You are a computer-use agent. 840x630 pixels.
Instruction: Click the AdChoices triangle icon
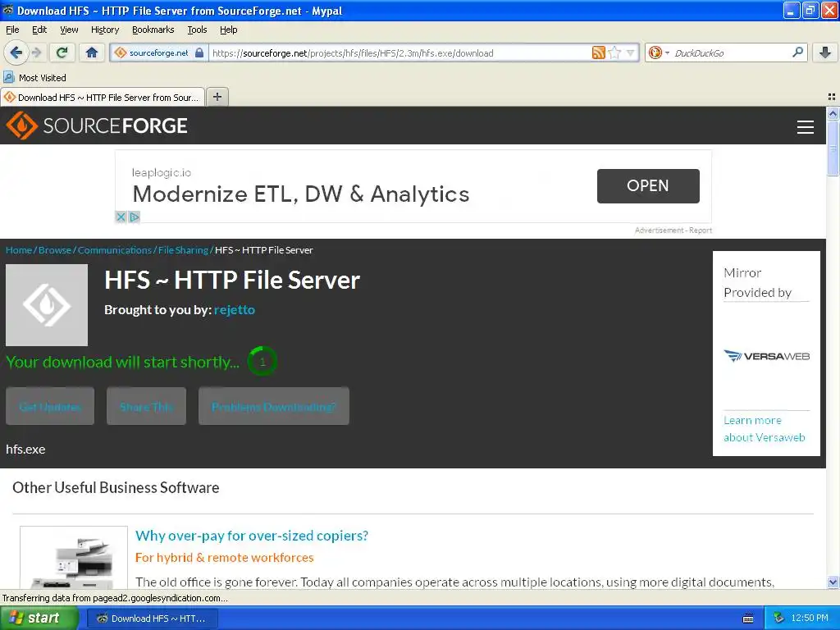[x=135, y=217]
